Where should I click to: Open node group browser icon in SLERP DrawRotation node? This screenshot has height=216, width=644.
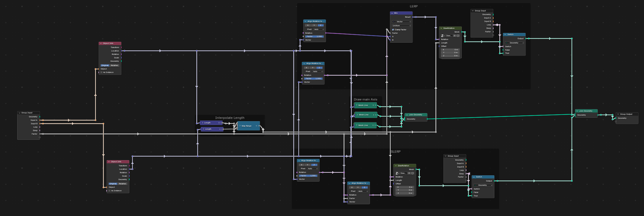398,173
